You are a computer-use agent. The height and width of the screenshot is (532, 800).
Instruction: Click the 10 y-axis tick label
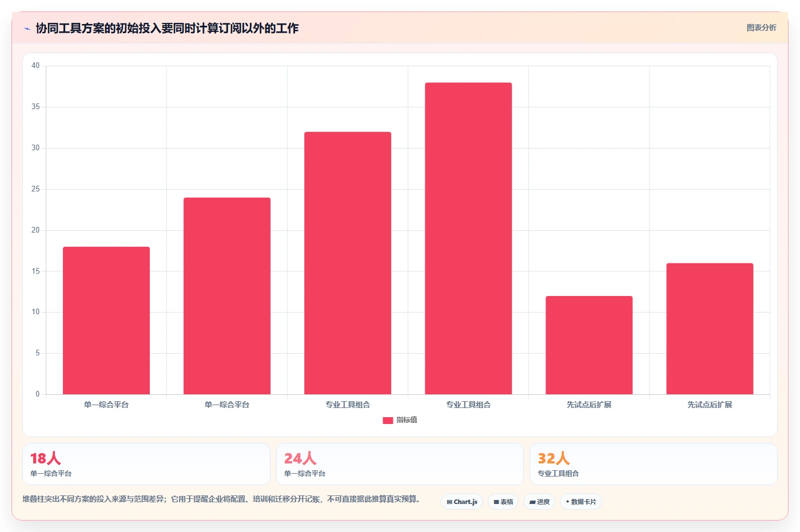(35, 312)
